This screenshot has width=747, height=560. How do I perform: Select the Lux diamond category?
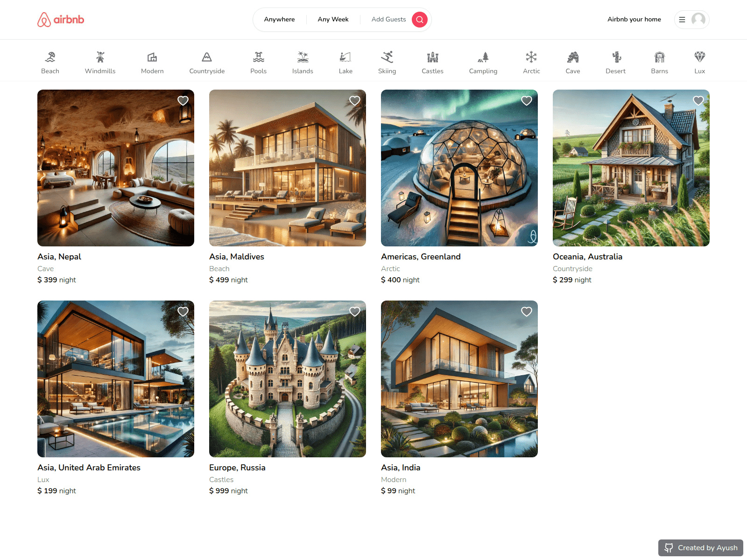coord(699,57)
